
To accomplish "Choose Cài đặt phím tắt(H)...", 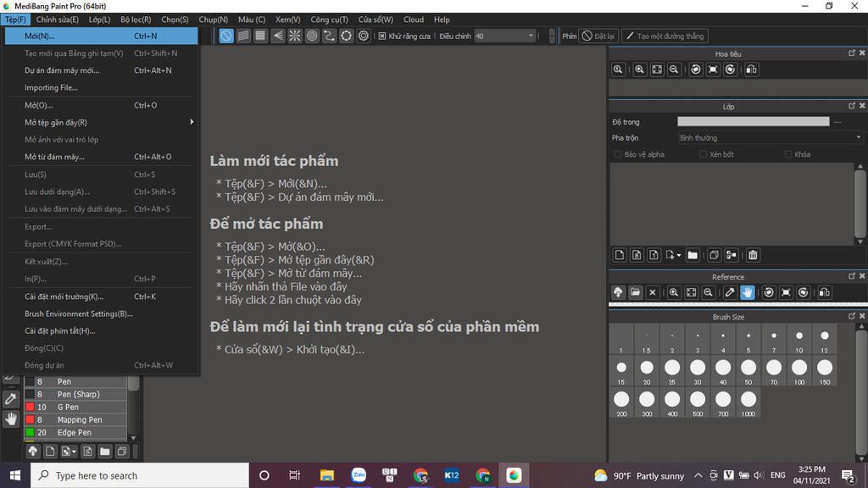I will tap(102, 331).
